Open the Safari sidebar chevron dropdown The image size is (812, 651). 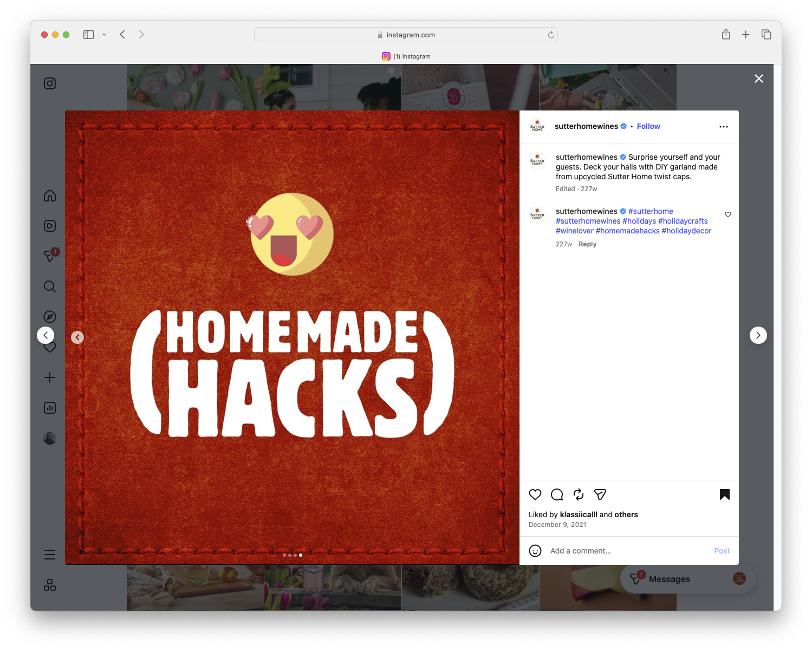pyautogui.click(x=105, y=34)
